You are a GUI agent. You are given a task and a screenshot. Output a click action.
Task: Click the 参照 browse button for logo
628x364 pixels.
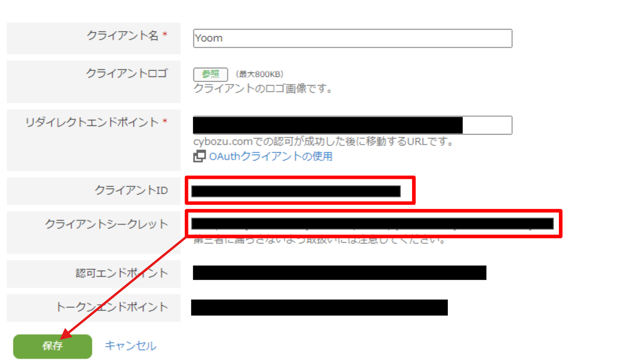click(210, 74)
